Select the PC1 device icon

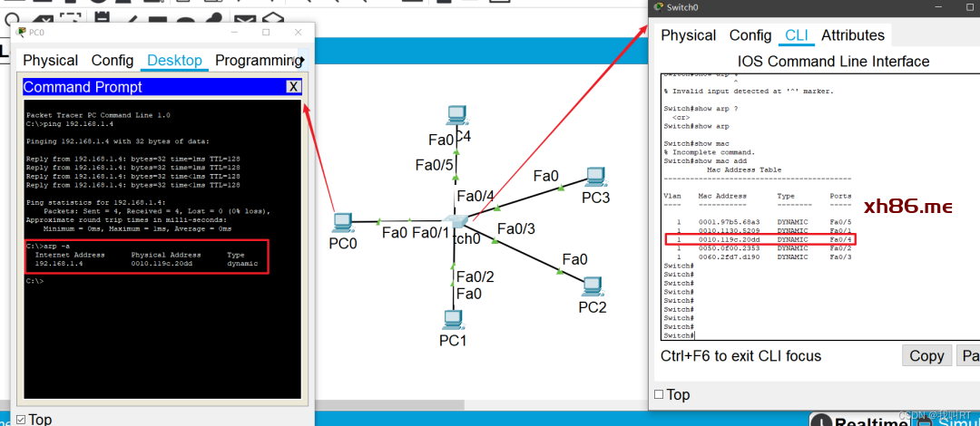coord(453,320)
